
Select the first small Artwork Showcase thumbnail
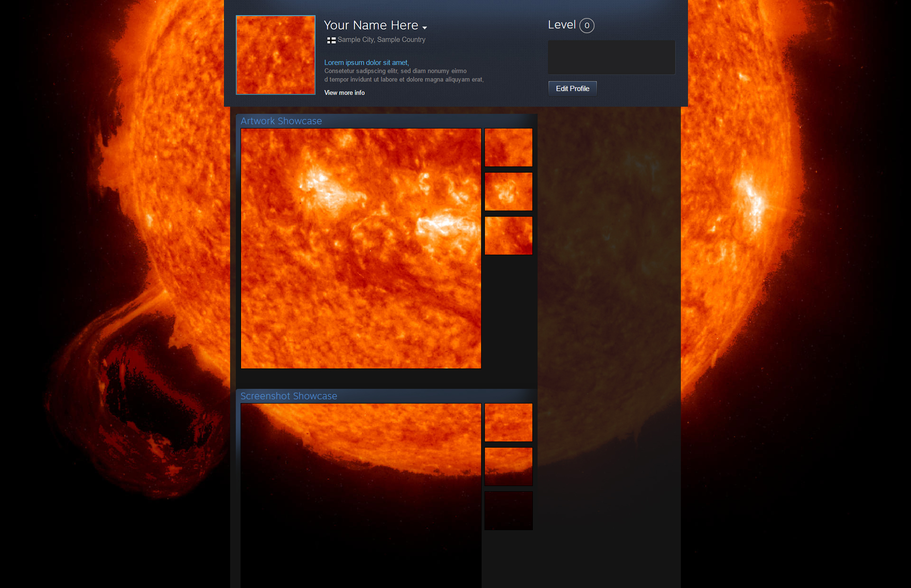[x=508, y=147]
